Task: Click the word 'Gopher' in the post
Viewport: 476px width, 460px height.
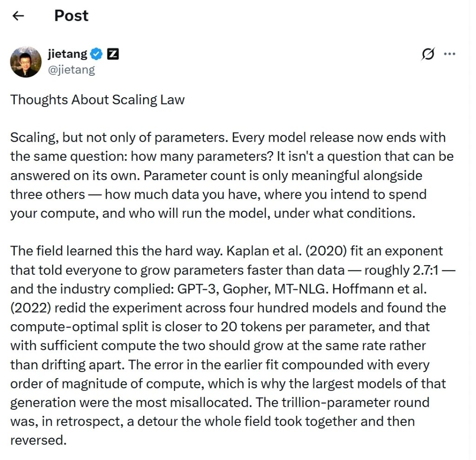Action: (246, 290)
